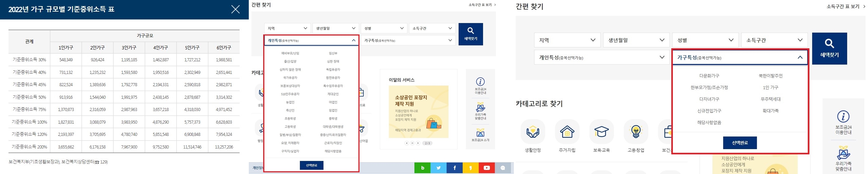Click the 성별 dropdown in the 가구특성 screenshot
The width and height of the screenshot is (868, 174).
[x=705, y=40]
